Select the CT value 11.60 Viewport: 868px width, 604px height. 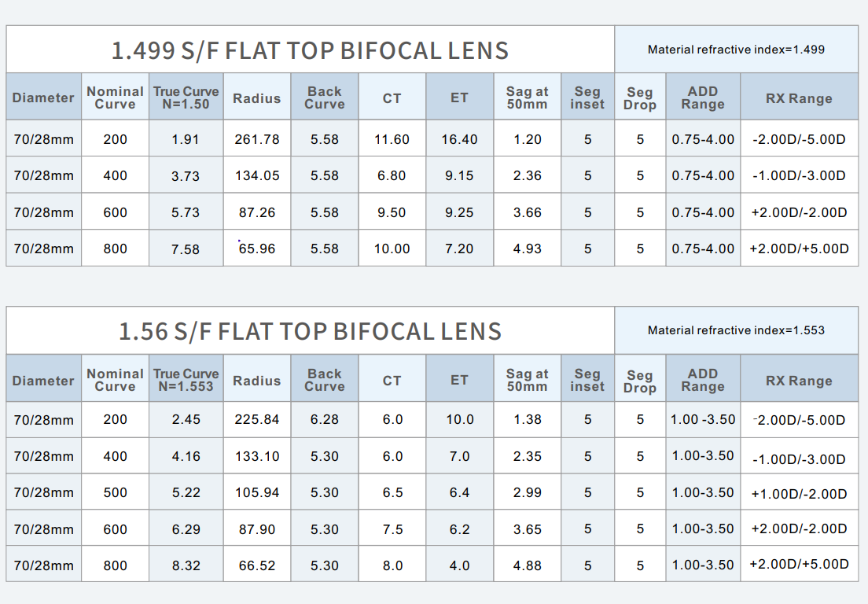392,139
